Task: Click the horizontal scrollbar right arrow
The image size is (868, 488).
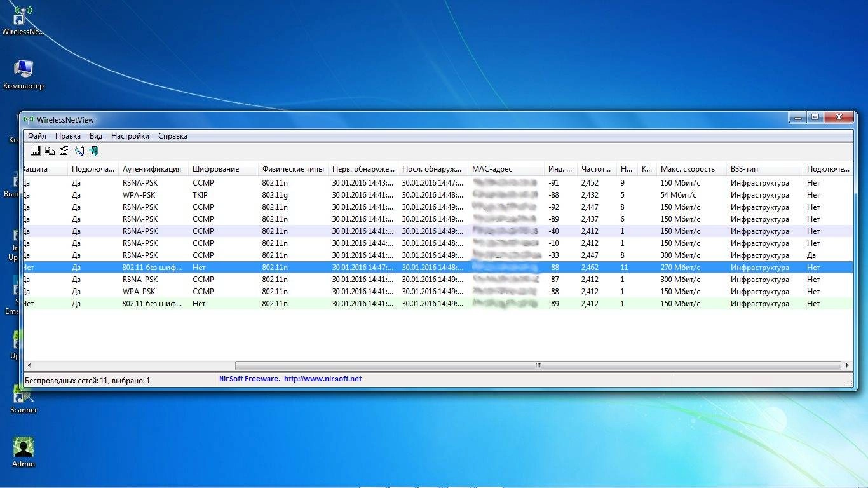Action: point(848,365)
